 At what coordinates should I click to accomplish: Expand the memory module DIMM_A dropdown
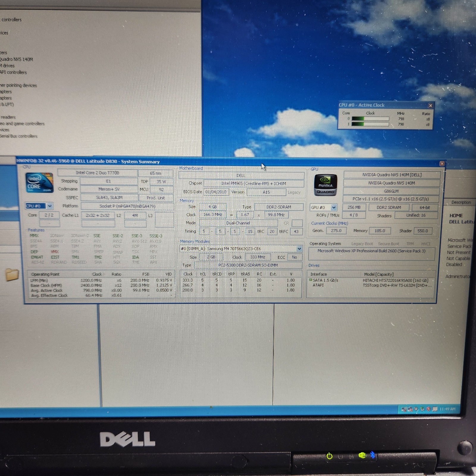coord(299,249)
